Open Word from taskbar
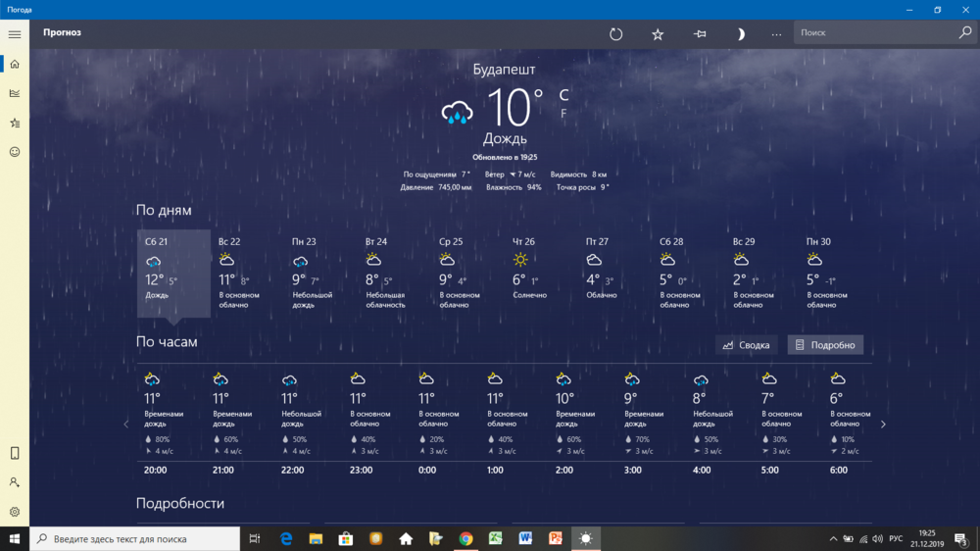Image resolution: width=980 pixels, height=551 pixels. [x=525, y=538]
